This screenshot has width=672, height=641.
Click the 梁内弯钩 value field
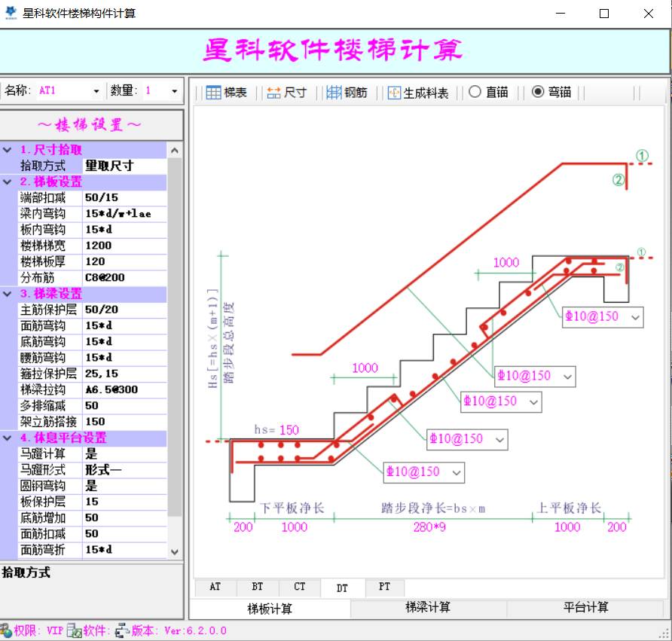click(124, 214)
